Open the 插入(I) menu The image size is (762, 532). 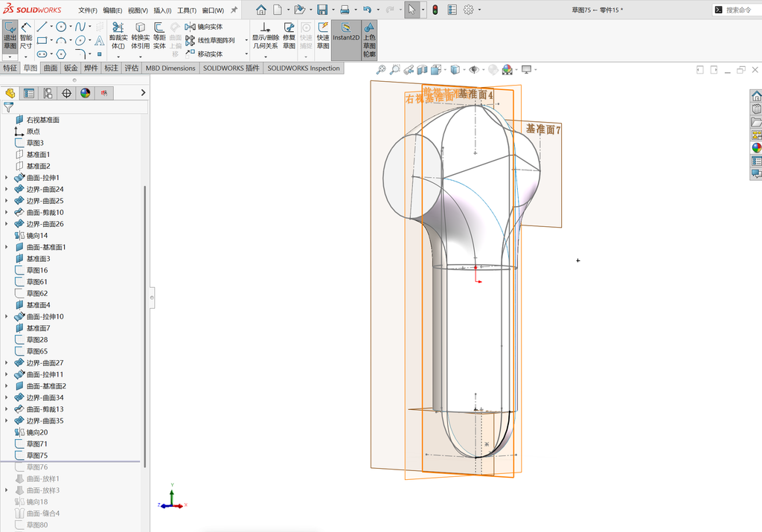click(x=162, y=10)
